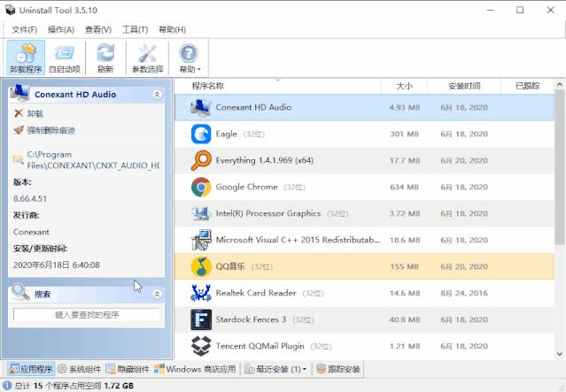
Task: Click the Everything magnifier icon entry
Action: (201, 160)
